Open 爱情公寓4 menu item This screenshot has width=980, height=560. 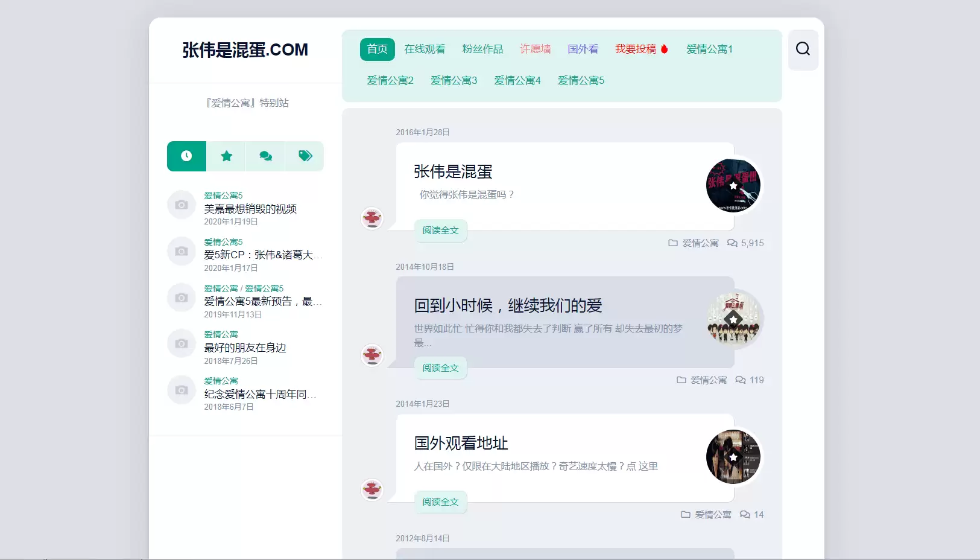(517, 81)
